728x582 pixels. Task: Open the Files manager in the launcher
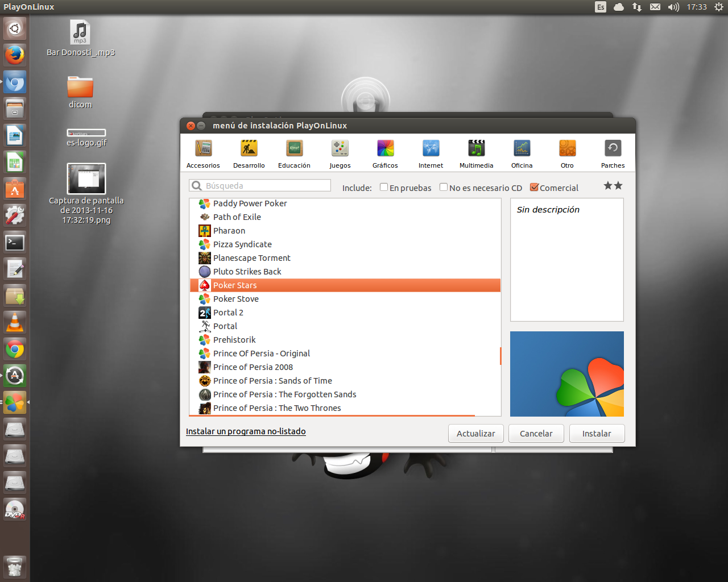pyautogui.click(x=15, y=109)
